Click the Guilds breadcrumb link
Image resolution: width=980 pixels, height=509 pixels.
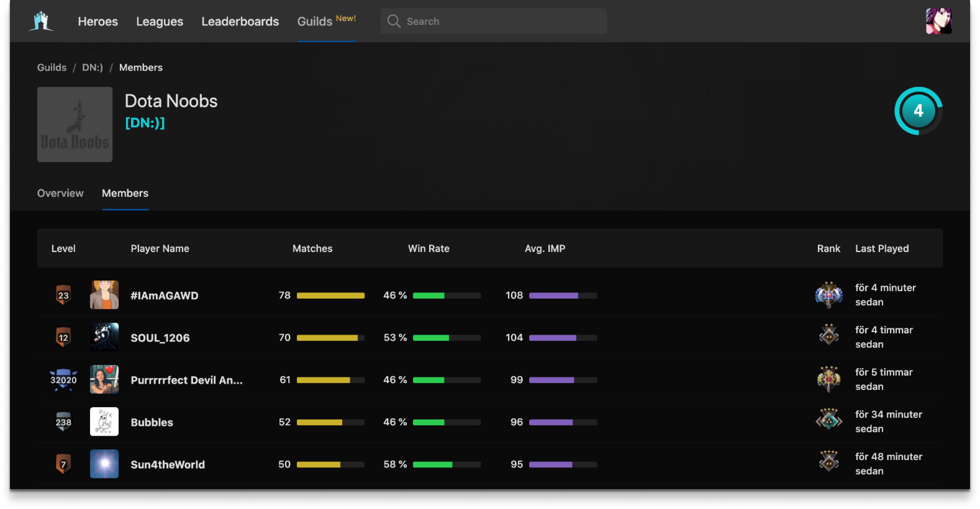[x=52, y=67]
